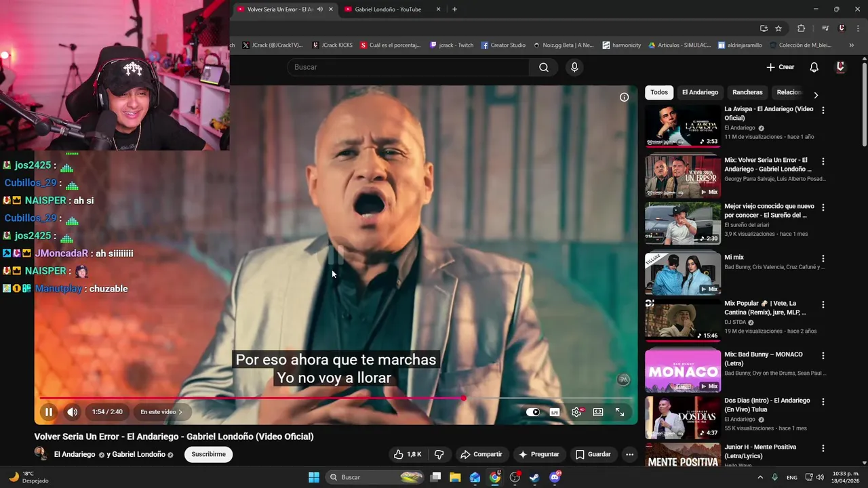Viewport: 868px width, 488px height.
Task: Open the video settings gear
Action: tap(576, 412)
